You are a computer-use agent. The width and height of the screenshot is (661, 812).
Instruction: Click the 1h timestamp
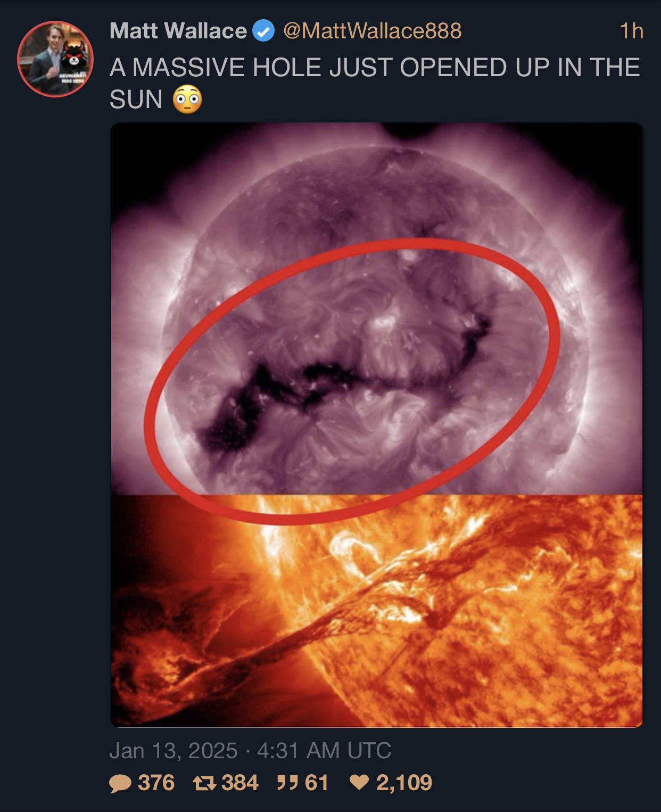click(632, 31)
